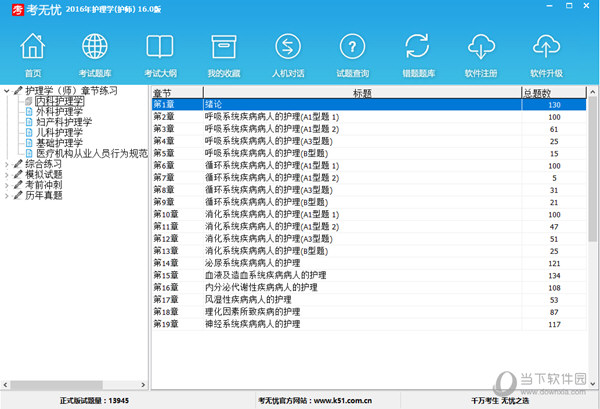Expand the 综合练习 tree node

pyautogui.click(x=7, y=164)
